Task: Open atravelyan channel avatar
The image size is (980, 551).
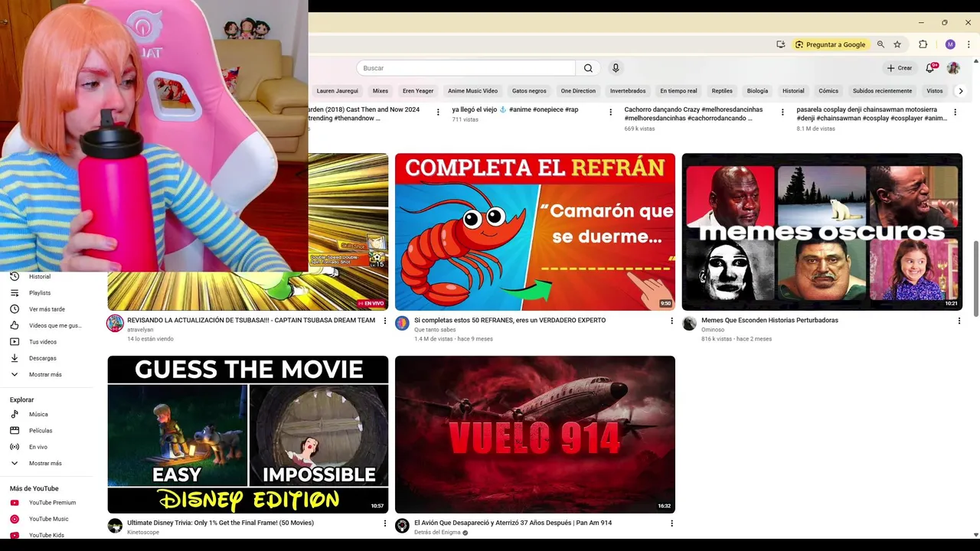Action: [x=115, y=323]
